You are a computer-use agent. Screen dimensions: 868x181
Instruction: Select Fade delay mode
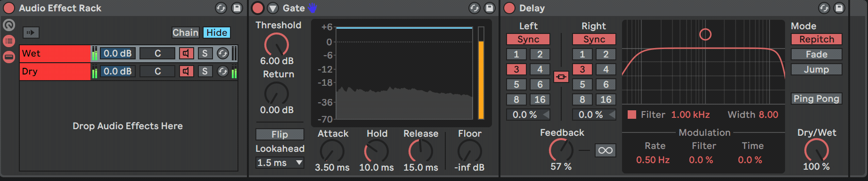pyautogui.click(x=817, y=54)
